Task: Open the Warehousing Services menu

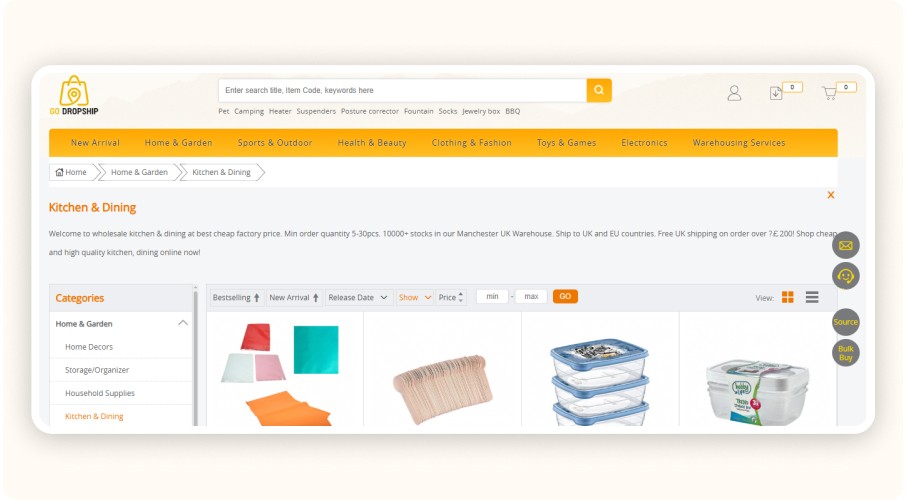Action: tap(739, 142)
